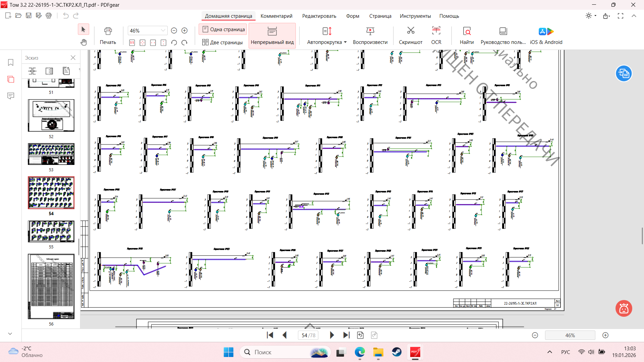644x362 pixels.
Task: Click the zoom percentage bar at bottom
Action: (x=570, y=335)
